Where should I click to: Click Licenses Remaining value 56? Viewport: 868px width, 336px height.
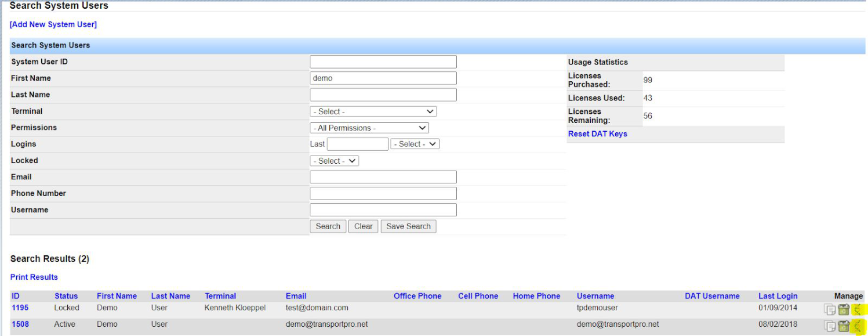648,116
